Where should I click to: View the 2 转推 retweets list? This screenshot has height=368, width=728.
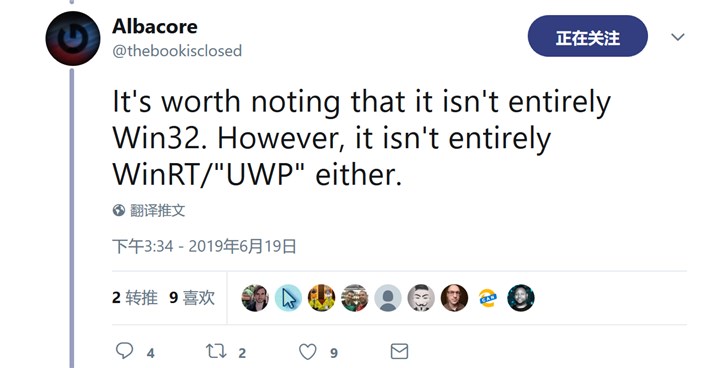[135, 297]
